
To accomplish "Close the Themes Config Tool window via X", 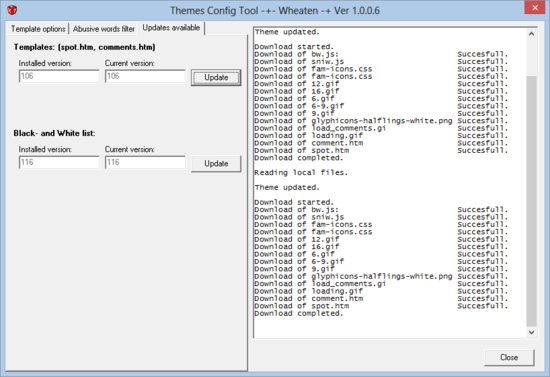I will [x=535, y=7].
